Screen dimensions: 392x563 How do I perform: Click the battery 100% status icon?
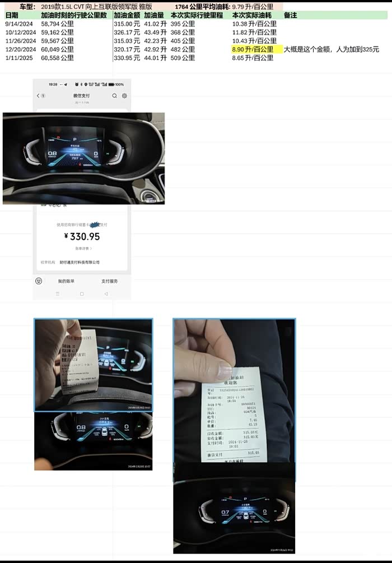pos(116,85)
